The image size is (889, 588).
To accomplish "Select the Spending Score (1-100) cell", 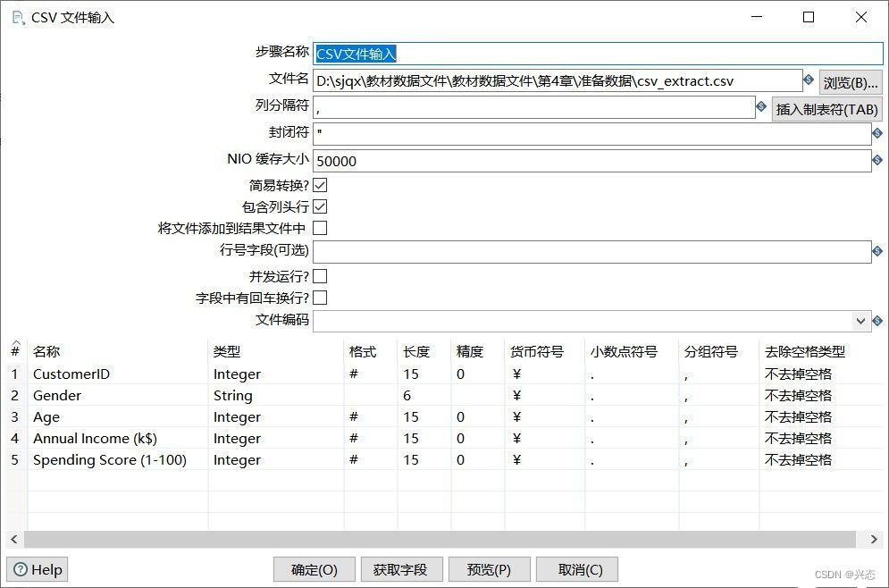I will 117,460.
